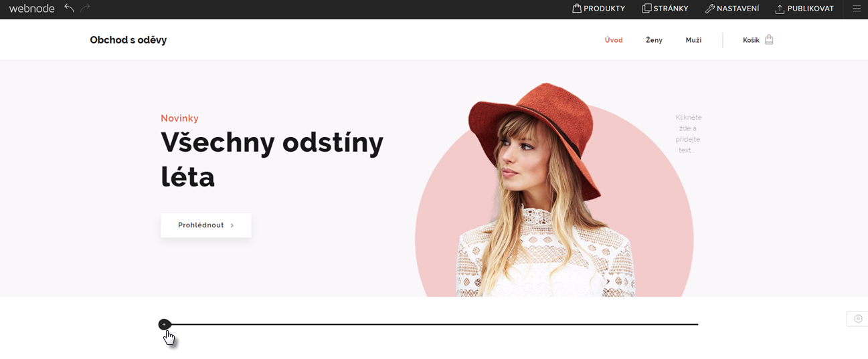This screenshot has height=359, width=868.
Task: Click the Novinky label text
Action: coord(179,118)
